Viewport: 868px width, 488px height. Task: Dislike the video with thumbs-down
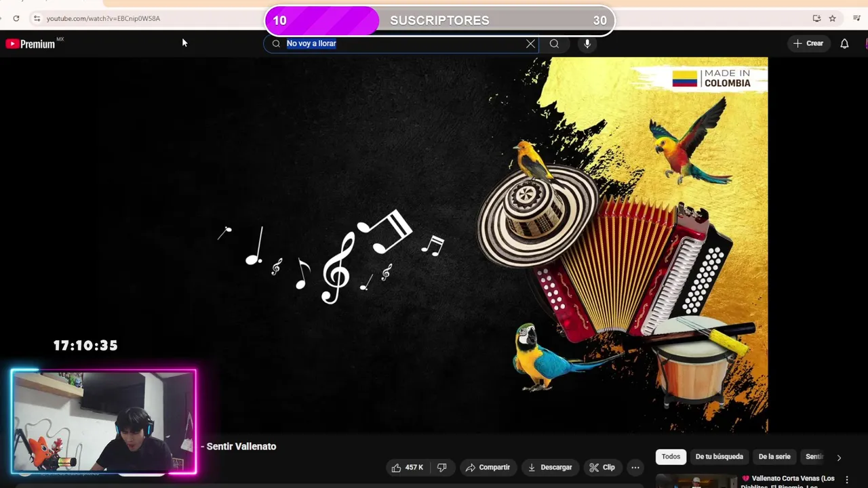[x=442, y=468]
